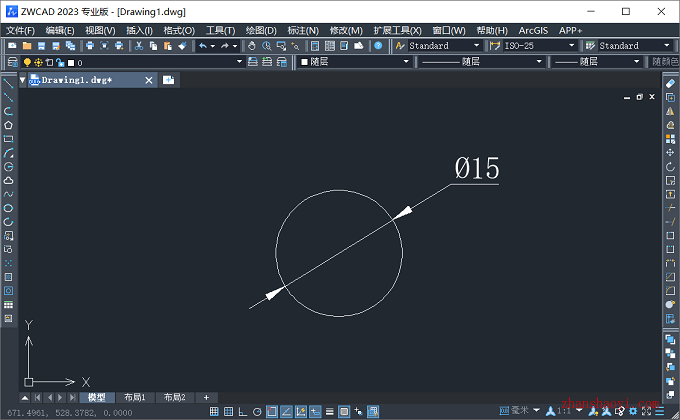Click the Redo arrow icon

pos(225,46)
